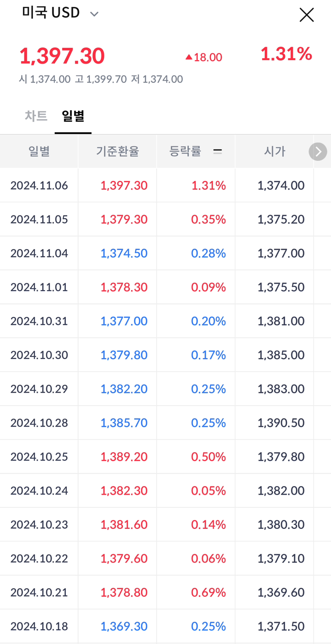Click the 0.50% value for 2024.10.25
This screenshot has width=331, height=644.
[x=208, y=457]
